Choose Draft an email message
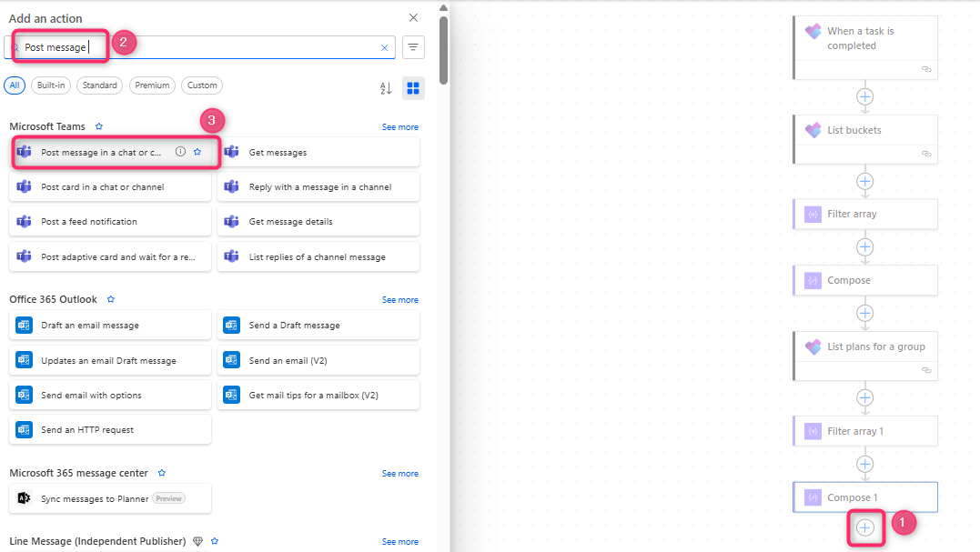Viewport: 980px width, 552px height. (110, 326)
